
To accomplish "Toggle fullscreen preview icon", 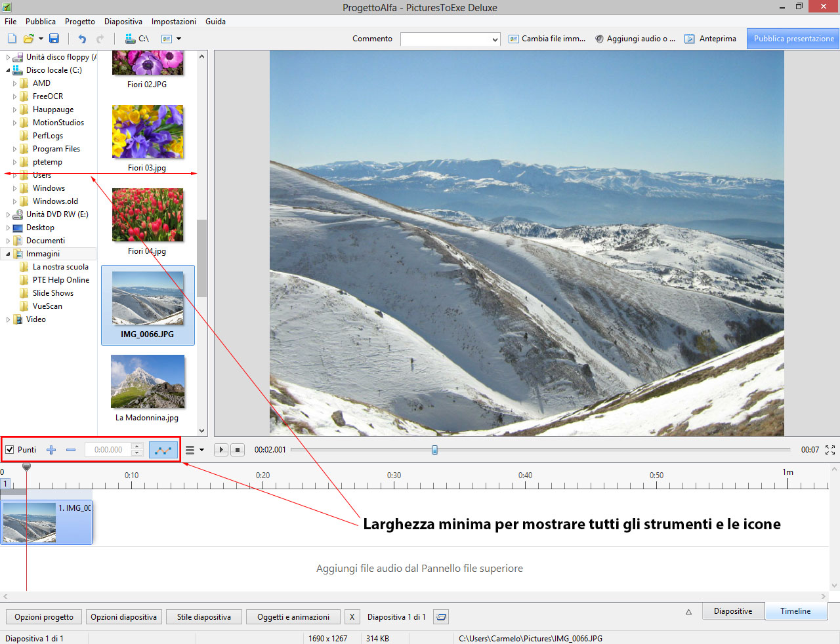I will [830, 450].
